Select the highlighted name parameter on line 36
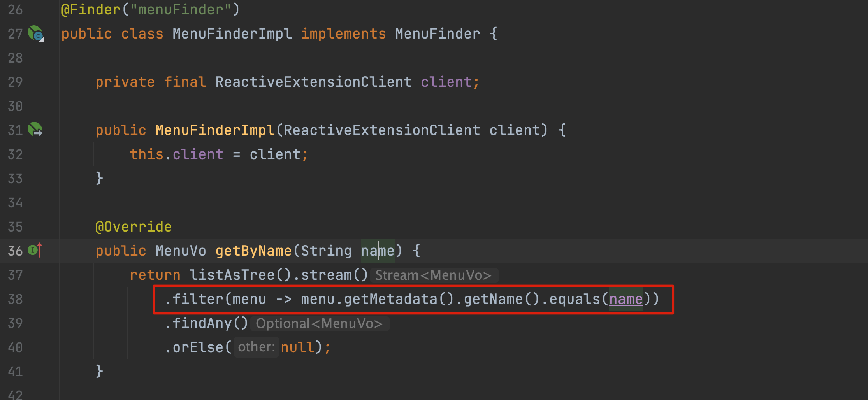This screenshot has height=400, width=868. [x=377, y=251]
